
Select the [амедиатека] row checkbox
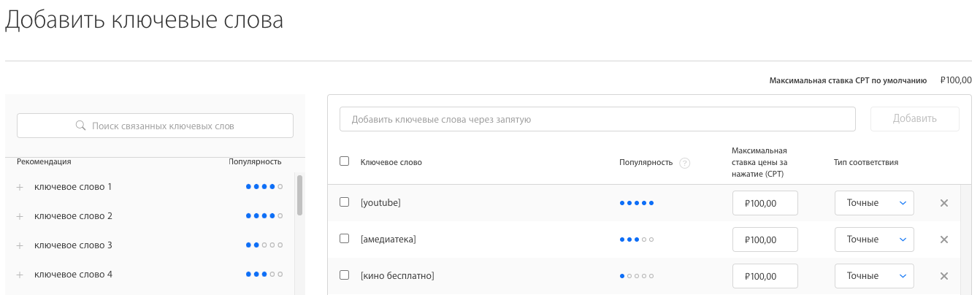click(x=345, y=239)
